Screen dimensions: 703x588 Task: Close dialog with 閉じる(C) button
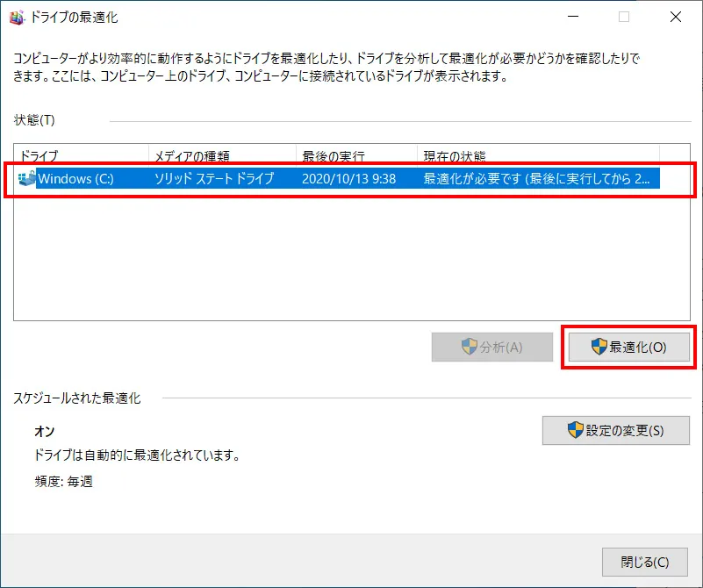(645, 562)
